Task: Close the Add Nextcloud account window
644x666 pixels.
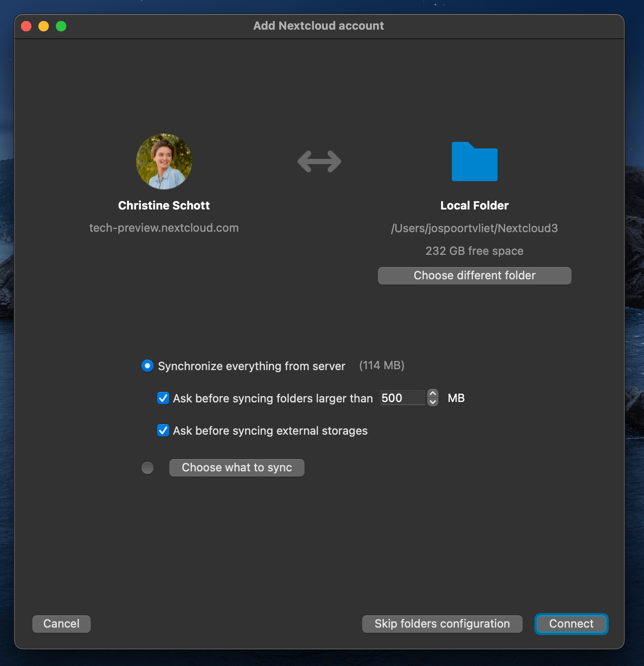Action: [x=26, y=26]
